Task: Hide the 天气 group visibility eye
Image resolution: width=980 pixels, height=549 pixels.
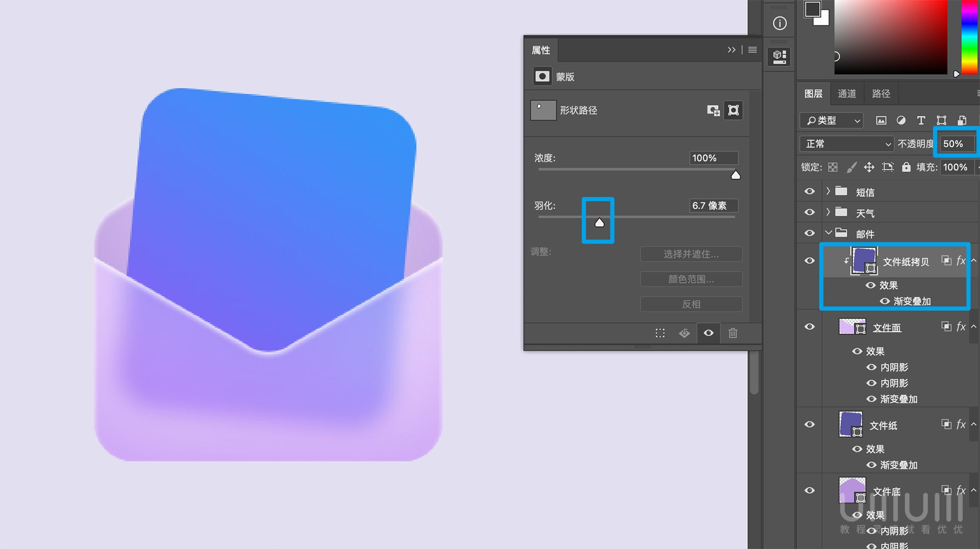Action: (809, 212)
